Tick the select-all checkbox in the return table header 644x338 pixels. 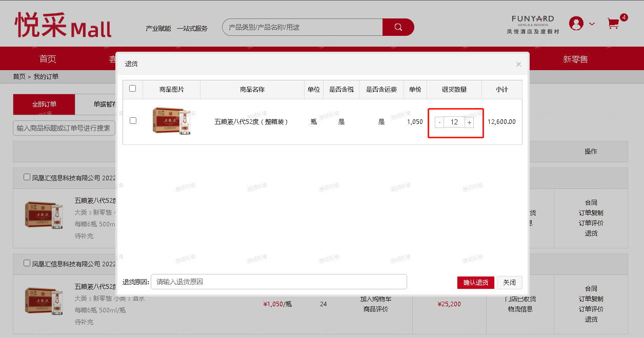tap(133, 89)
